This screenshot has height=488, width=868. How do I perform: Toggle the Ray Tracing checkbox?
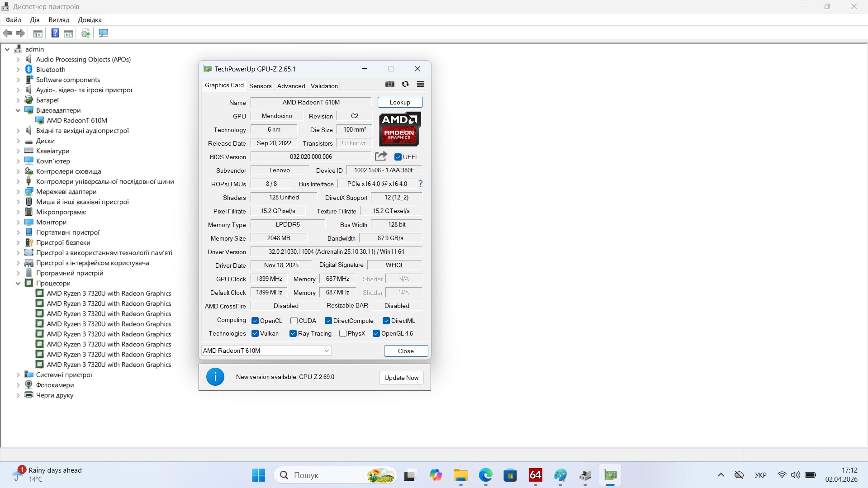click(293, 333)
